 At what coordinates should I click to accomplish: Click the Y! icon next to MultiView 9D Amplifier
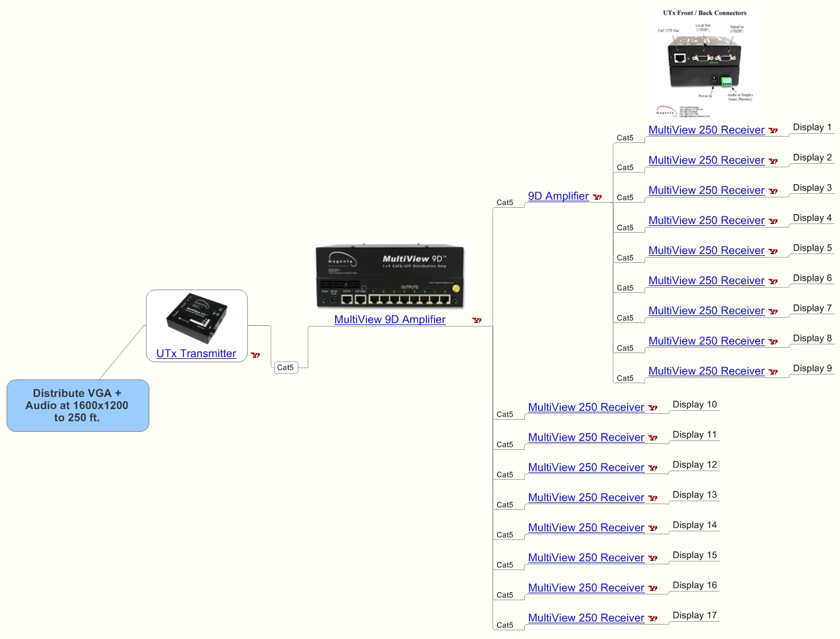point(477,321)
